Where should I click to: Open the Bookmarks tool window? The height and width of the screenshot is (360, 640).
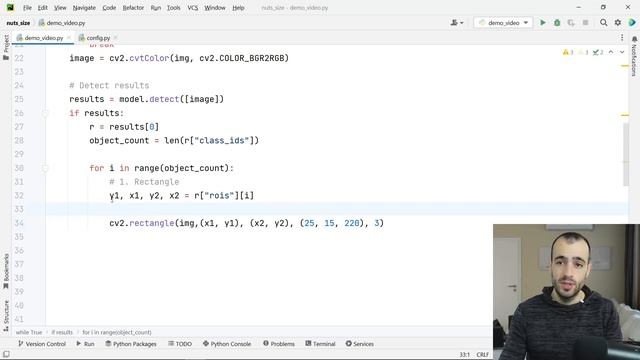pos(6,271)
